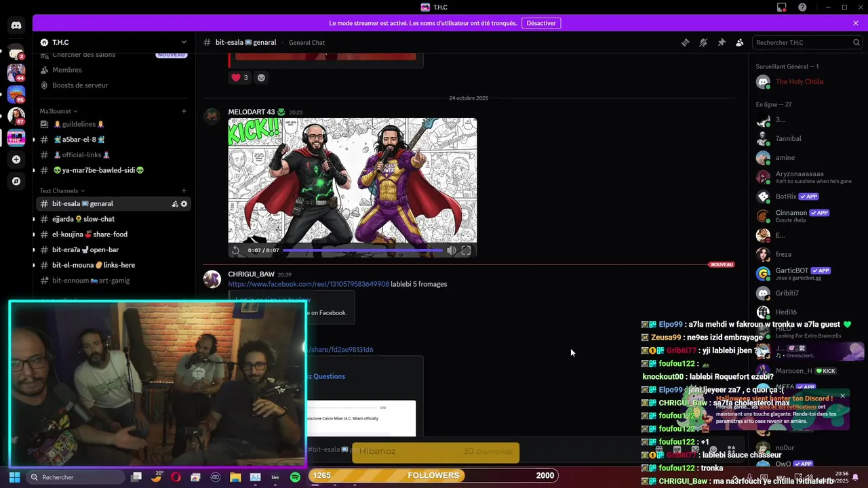The width and height of the screenshot is (868, 488).
Task: Invite members icon on bit-esala channel
Action: tap(174, 204)
